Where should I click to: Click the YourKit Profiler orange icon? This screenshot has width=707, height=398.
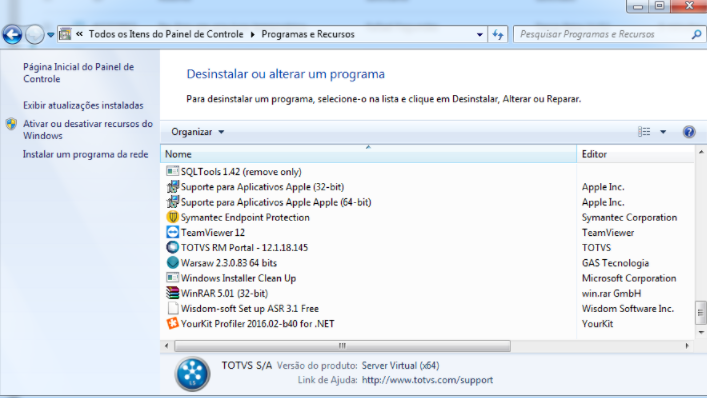point(172,323)
